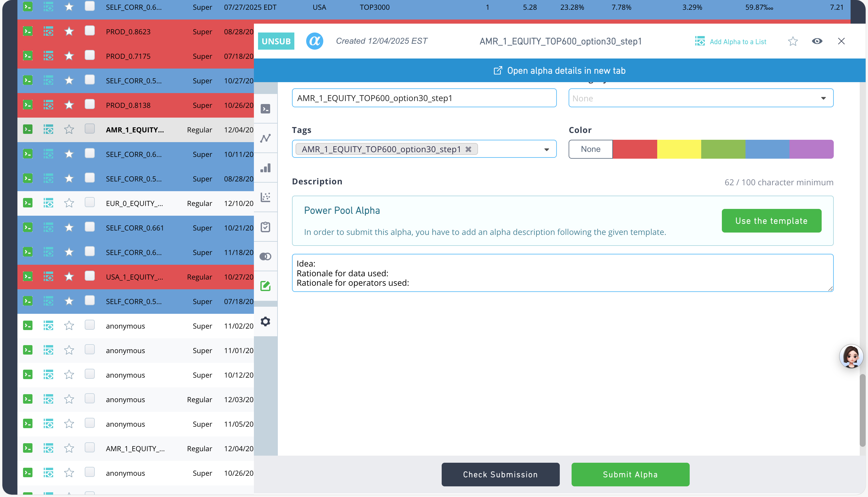
Task: Expand the Tags dropdown arrow
Action: click(x=546, y=150)
